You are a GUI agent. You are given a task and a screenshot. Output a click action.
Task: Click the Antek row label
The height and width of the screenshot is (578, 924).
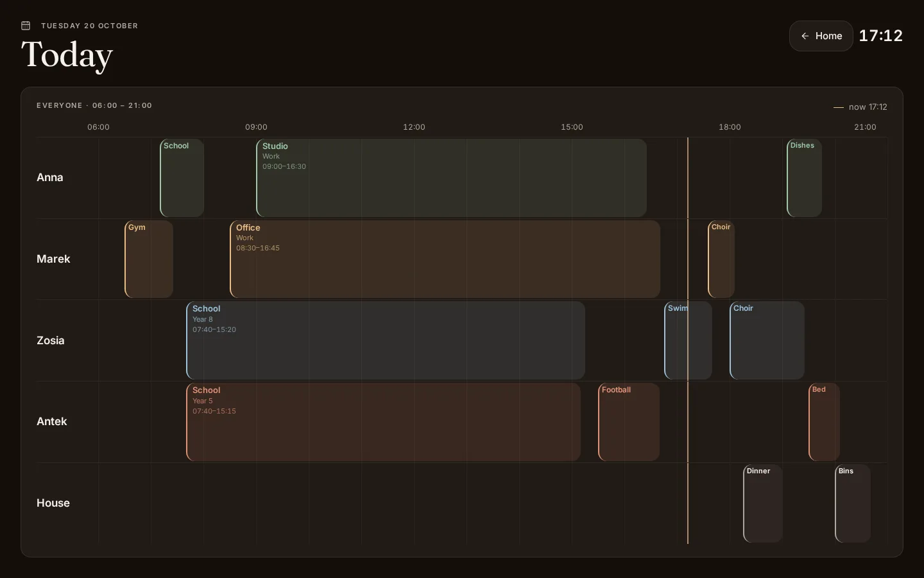tap(52, 421)
